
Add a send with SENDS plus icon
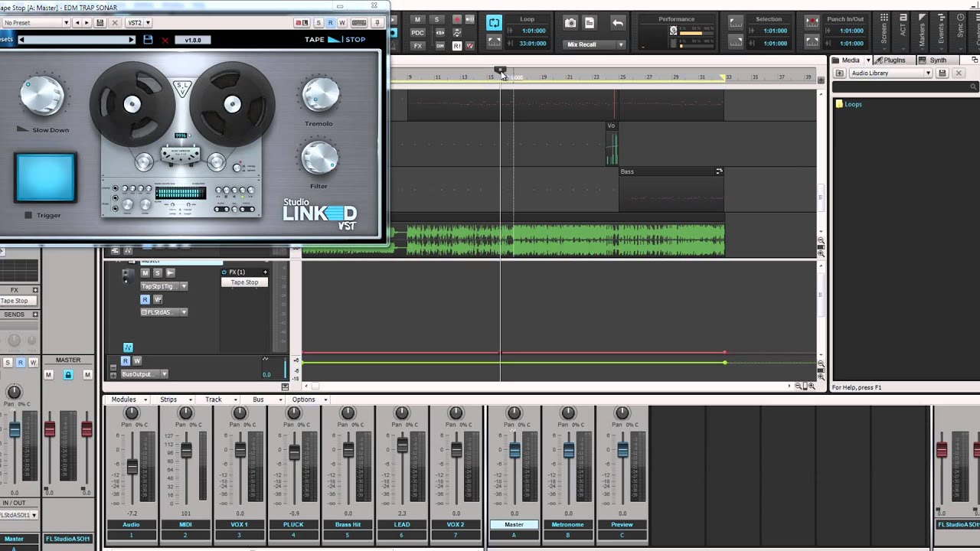point(35,315)
